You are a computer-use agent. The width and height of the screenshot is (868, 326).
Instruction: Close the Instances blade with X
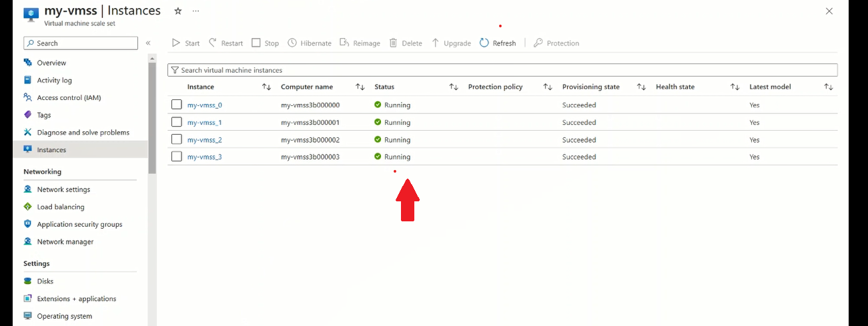tap(829, 11)
